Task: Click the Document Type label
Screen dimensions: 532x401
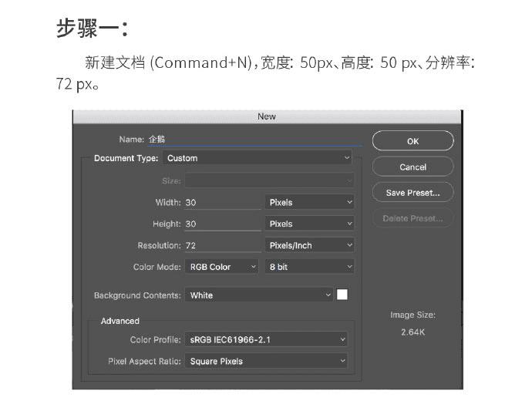Action: (126, 158)
